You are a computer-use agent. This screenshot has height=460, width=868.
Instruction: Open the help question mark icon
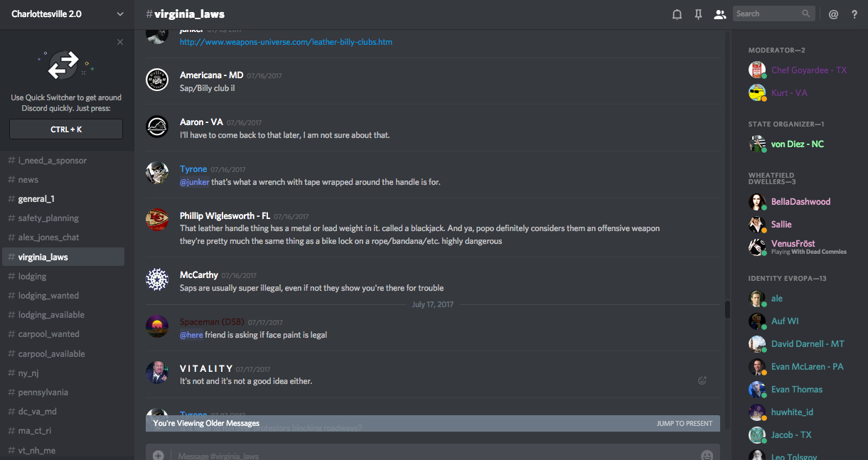point(854,14)
